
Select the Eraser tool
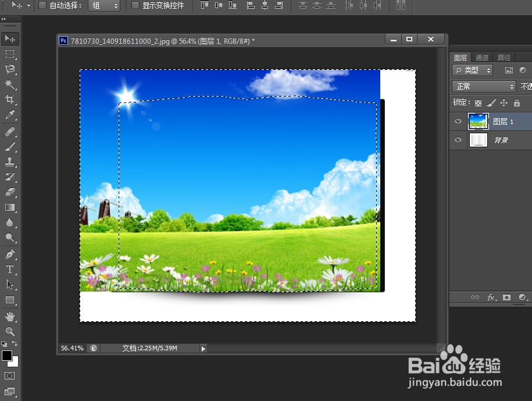pos(10,192)
